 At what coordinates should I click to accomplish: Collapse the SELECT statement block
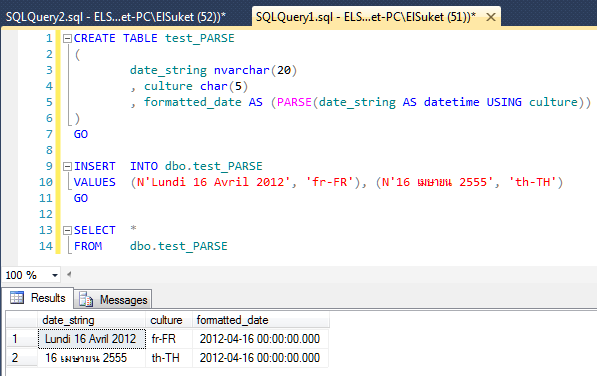[67, 230]
